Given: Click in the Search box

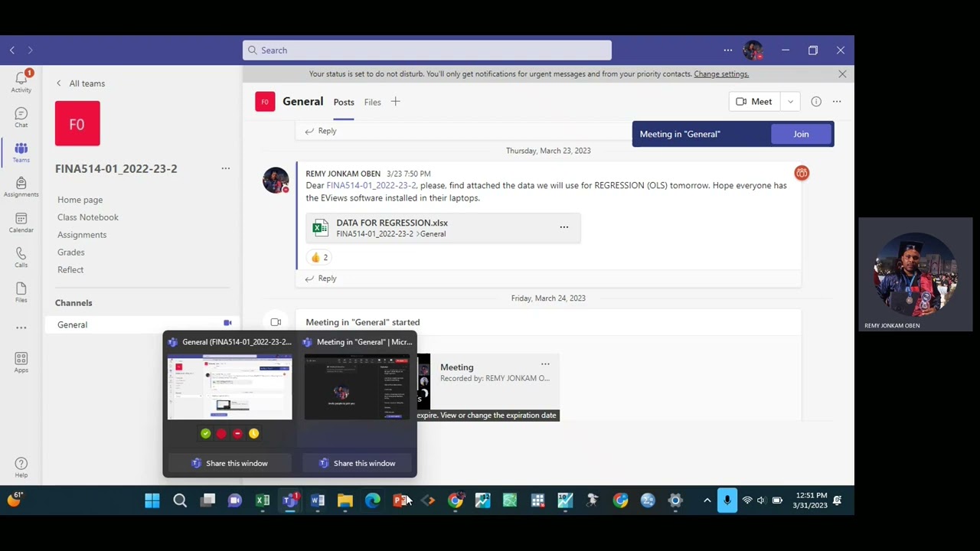Looking at the screenshot, I should coord(427,51).
